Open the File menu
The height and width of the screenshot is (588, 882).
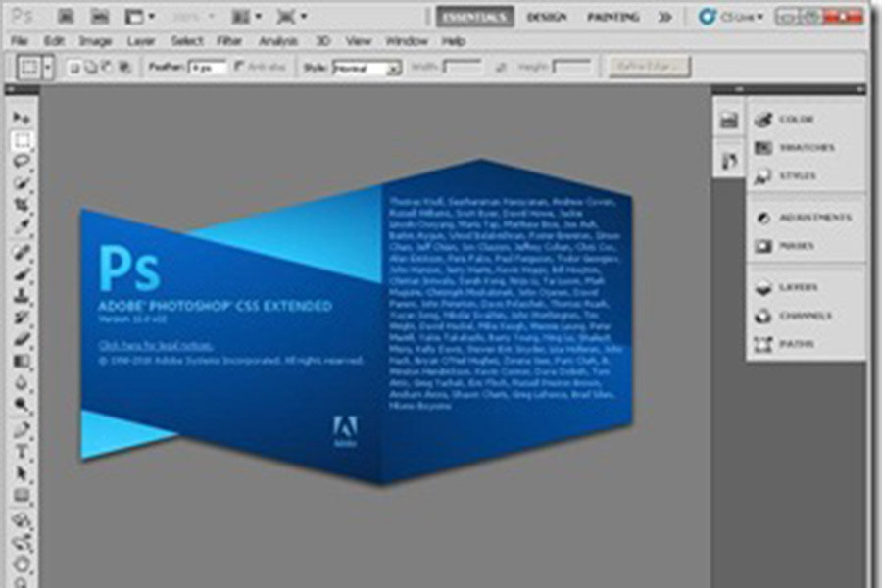click(20, 41)
